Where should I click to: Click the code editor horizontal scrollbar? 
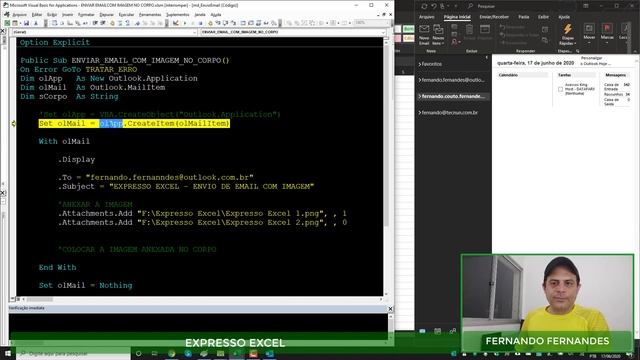click(200, 299)
